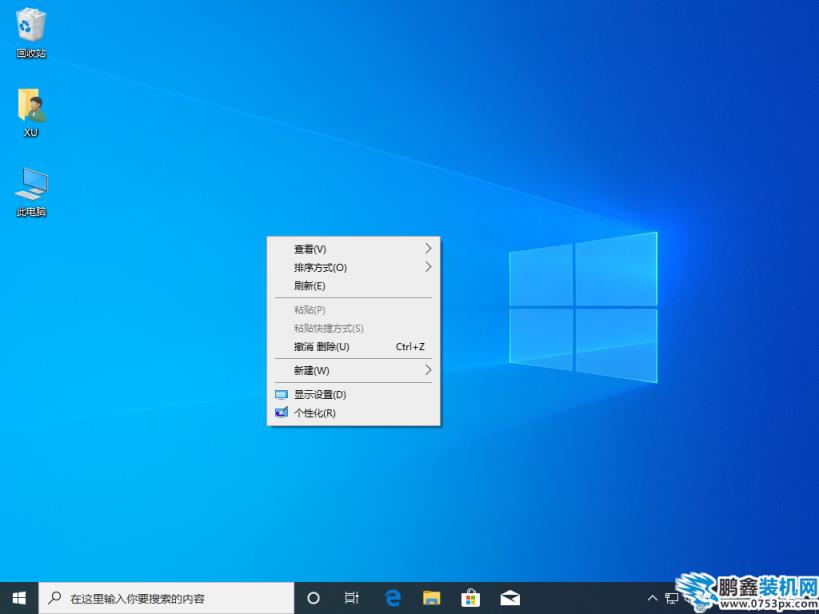Open Microsoft Store from the taskbar

point(471,598)
